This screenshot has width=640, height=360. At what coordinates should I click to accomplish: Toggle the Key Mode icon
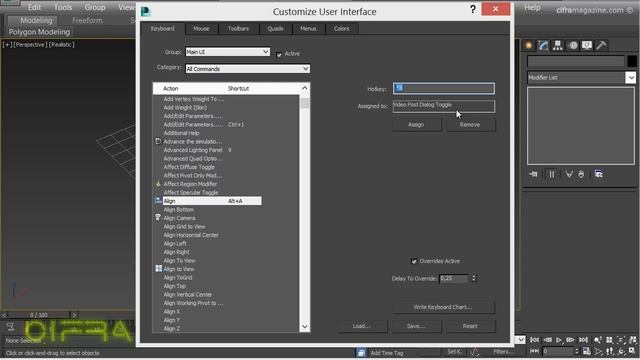[534, 351]
